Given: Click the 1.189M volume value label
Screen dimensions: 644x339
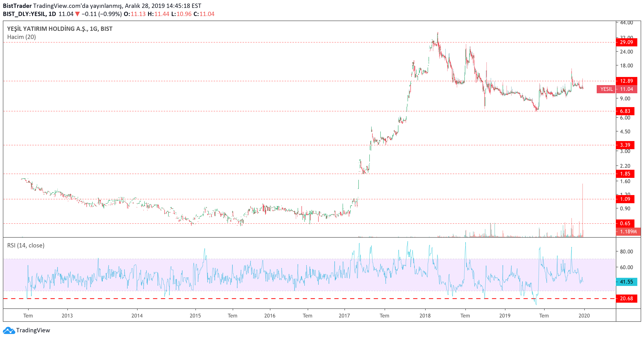Looking at the screenshot, I should pyautogui.click(x=628, y=232).
